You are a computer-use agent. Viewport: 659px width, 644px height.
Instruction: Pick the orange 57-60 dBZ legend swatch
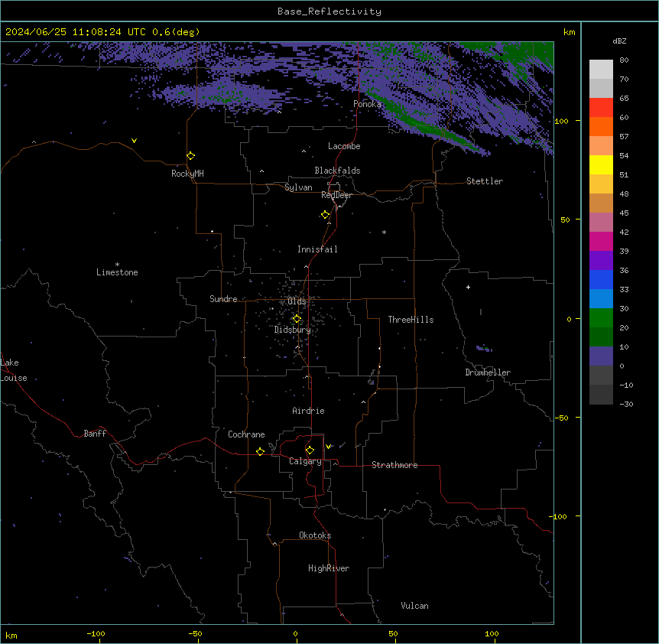pos(601,126)
